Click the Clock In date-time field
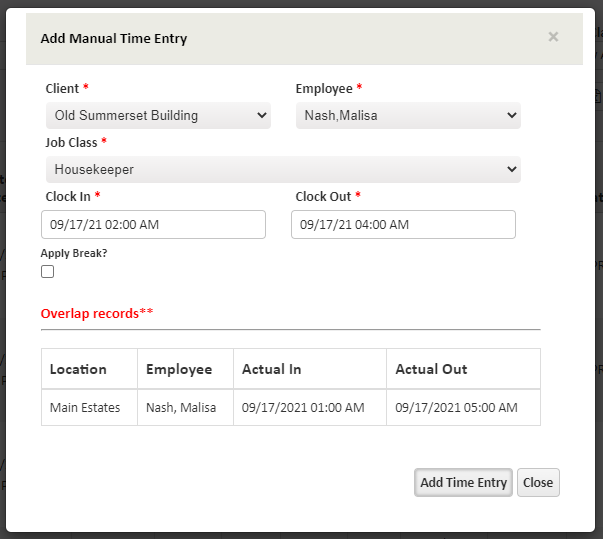 coord(153,225)
